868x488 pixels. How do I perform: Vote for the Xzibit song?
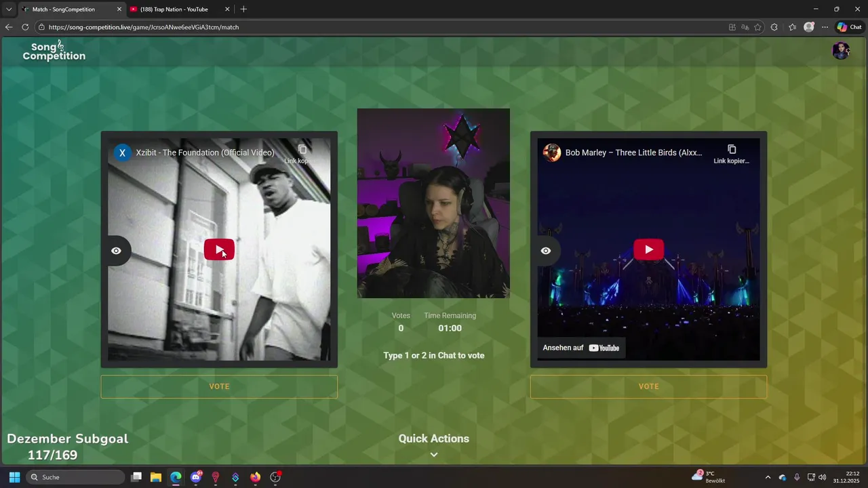219,386
